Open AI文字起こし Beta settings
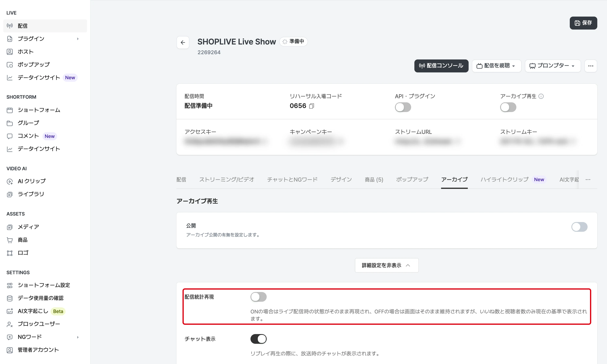Viewport: 607px width, 364px height. tap(45, 311)
